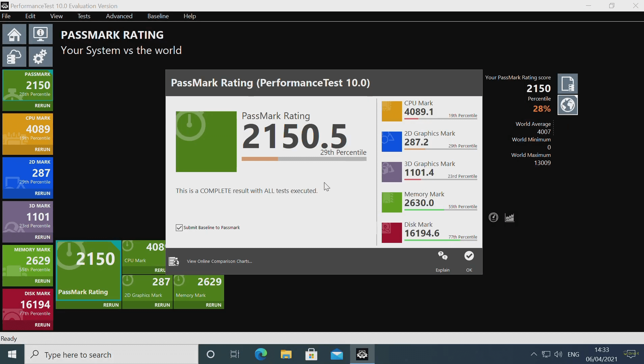Uncheck Submit Baseline to Passmark checkbox
Viewport: 644px width, 364px height.
(x=179, y=228)
